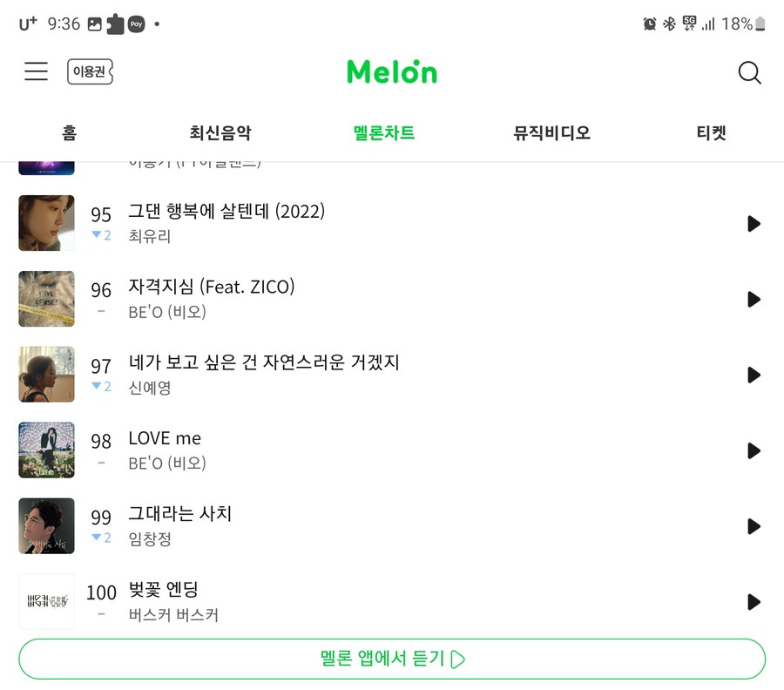Open album art for 벚꽃 엔딩
The image size is (784, 690).
[46, 601]
